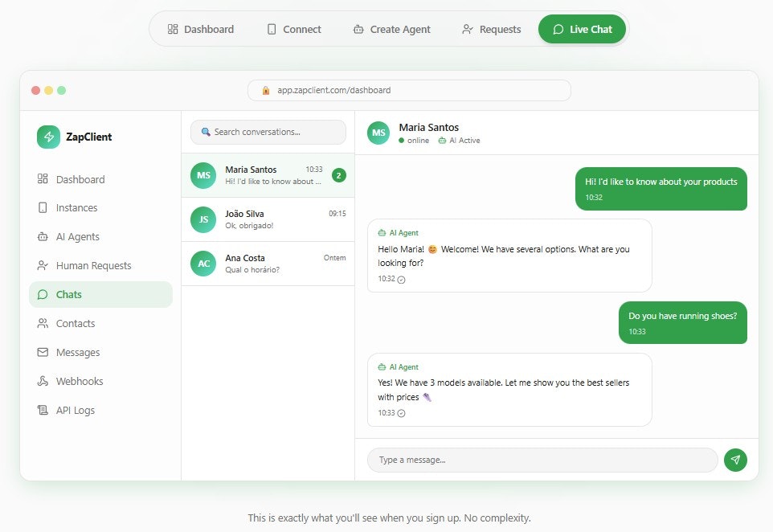Switch to the Requests tab
This screenshot has height=532, width=773.
point(492,29)
